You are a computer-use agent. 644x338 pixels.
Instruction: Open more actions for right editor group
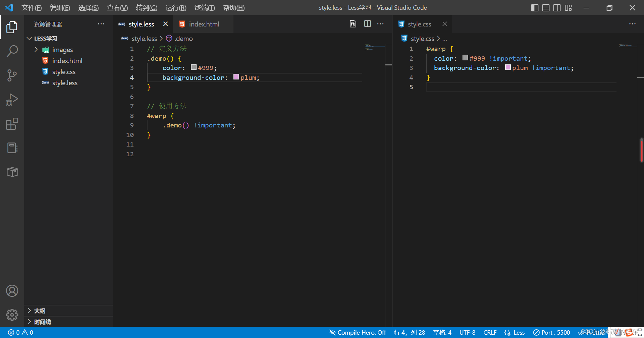[x=632, y=24]
